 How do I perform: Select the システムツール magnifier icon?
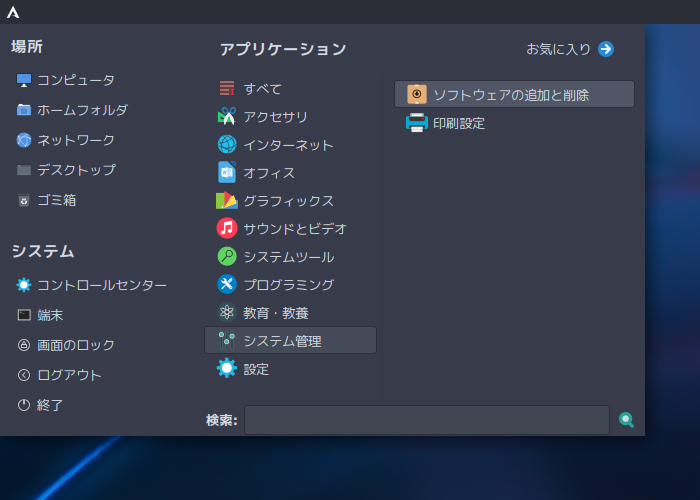(x=227, y=257)
